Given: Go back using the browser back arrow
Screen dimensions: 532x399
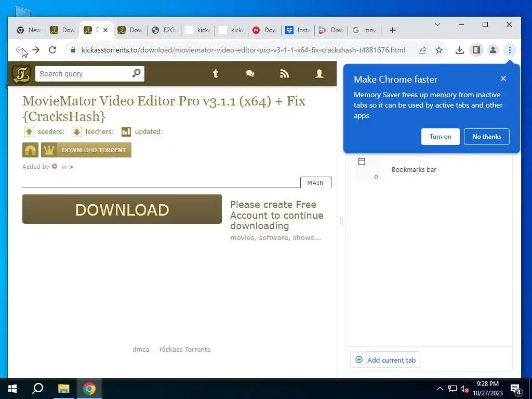Looking at the screenshot, I should pyautogui.click(x=19, y=50).
